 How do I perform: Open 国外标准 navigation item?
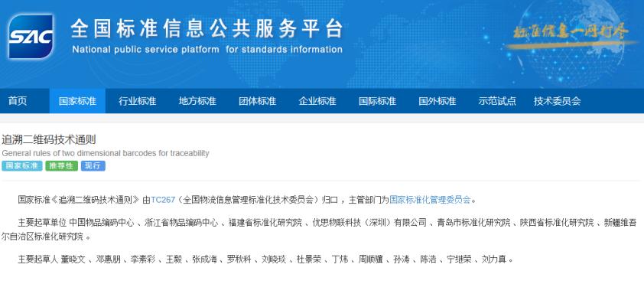[437, 101]
